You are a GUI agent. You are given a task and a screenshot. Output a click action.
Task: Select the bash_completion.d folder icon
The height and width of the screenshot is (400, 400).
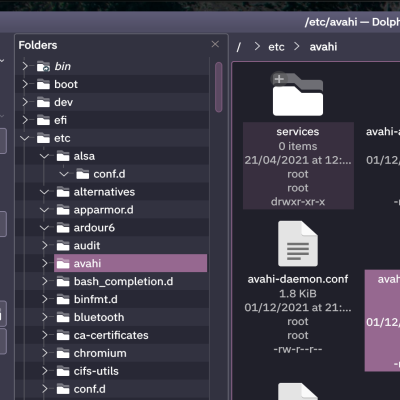[x=63, y=282]
